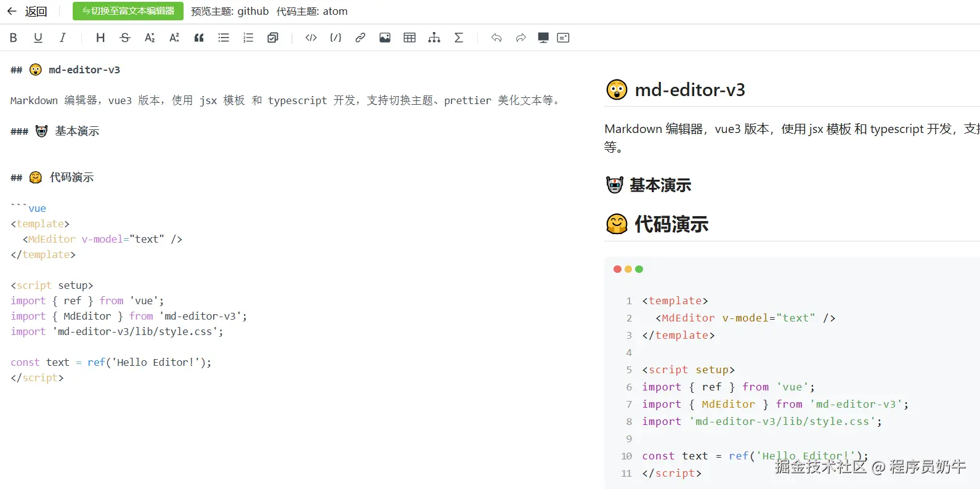Screen dimensions: 980x489
Task: Open the heading (H) options
Action: (x=100, y=38)
